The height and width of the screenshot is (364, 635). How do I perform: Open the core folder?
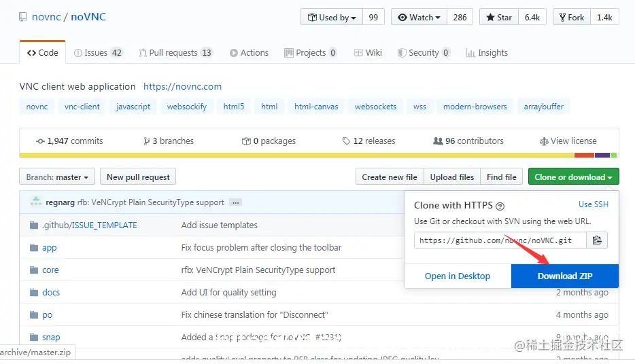50,270
